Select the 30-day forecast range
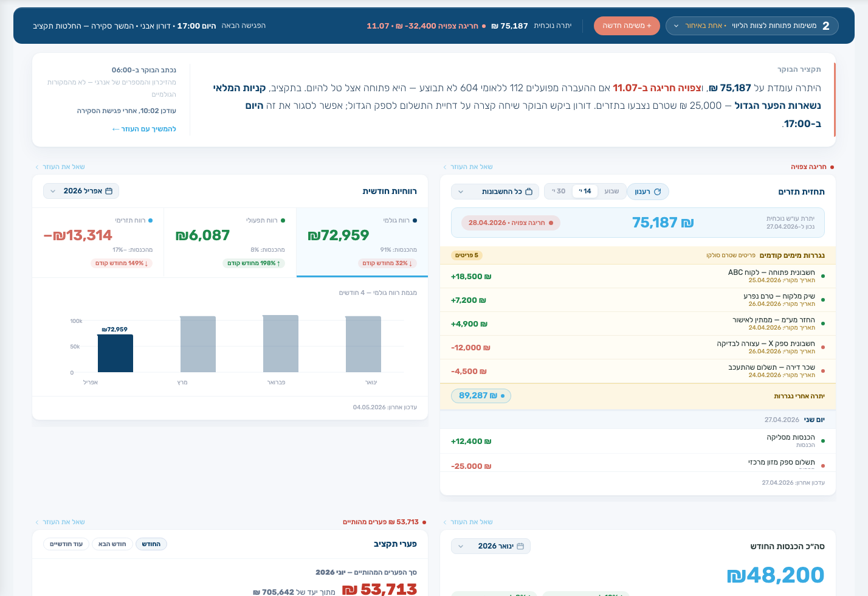Screen dimensions: 868x596 point(559,191)
